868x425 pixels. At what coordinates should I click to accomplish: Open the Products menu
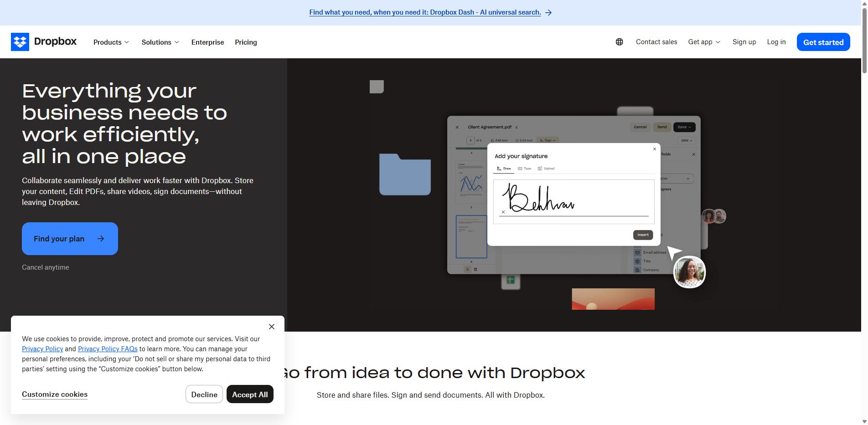111,42
